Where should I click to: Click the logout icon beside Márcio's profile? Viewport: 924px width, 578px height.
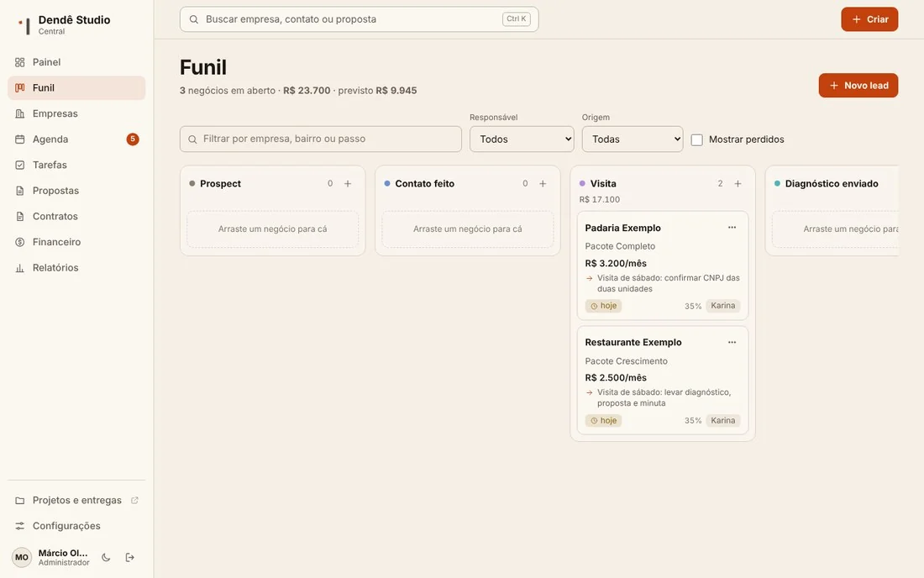(129, 557)
